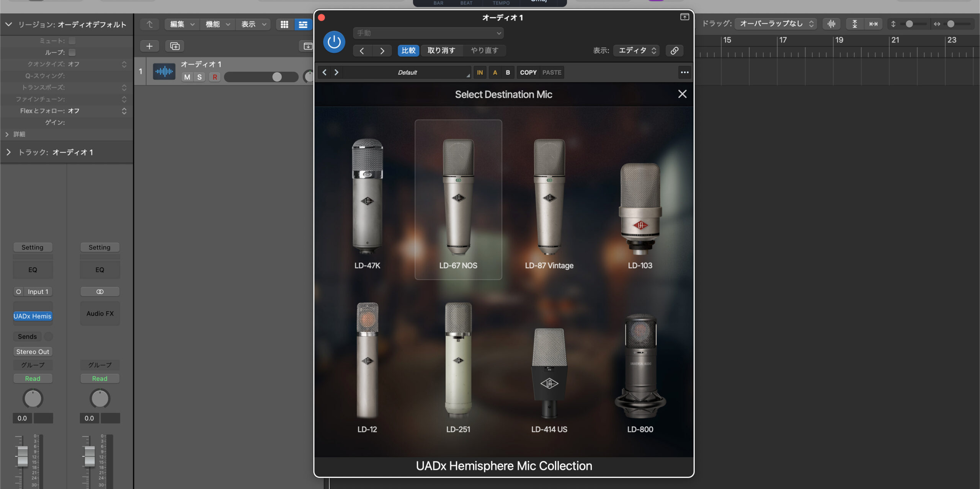
Task: Add a new track with plus button
Action: coord(149,46)
